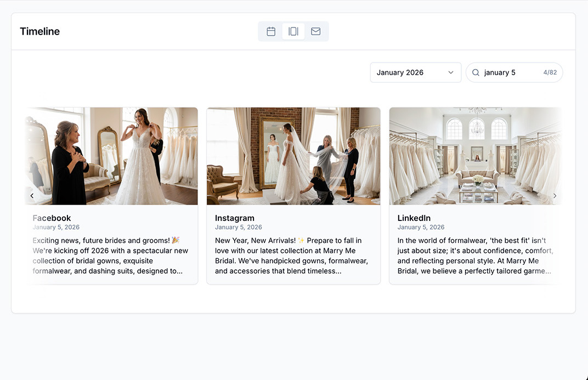Screen dimensions: 588x380
Task: Click the Timeline heading
Action: [39, 31]
